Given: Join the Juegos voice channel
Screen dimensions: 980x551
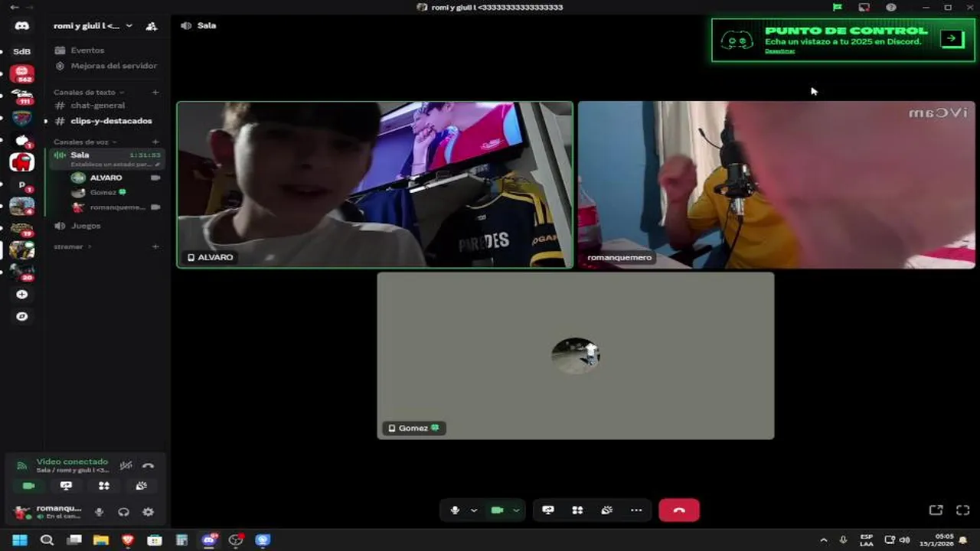Looking at the screenshot, I should 106,226.
